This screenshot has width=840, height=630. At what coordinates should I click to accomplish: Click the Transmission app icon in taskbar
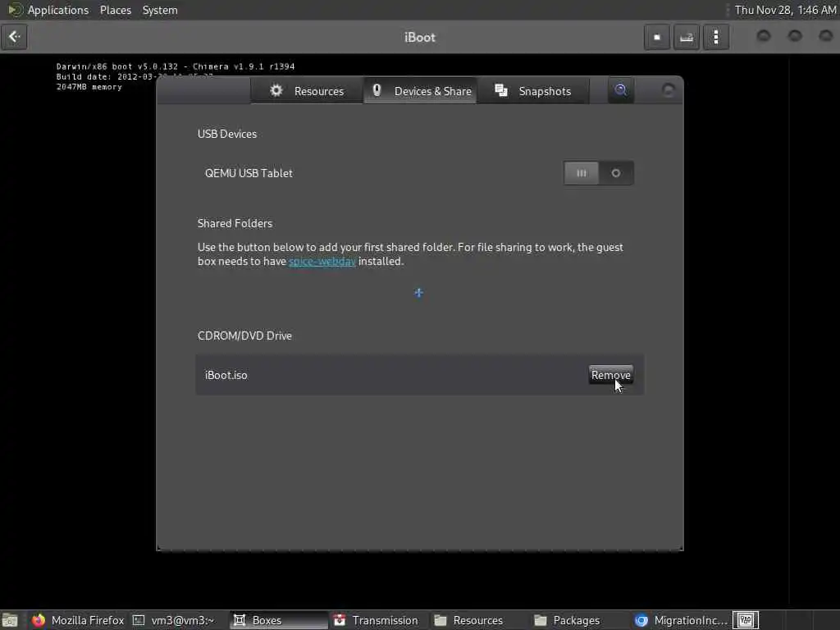click(340, 620)
